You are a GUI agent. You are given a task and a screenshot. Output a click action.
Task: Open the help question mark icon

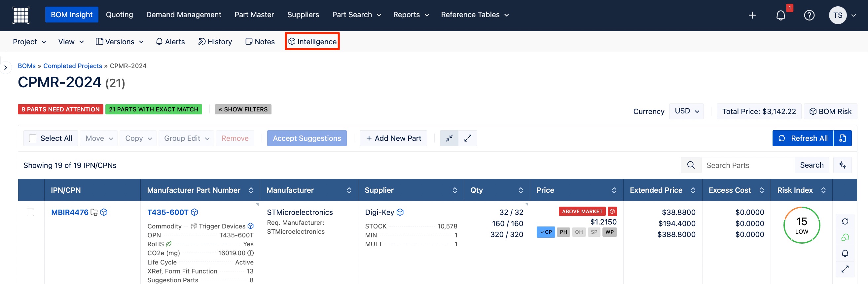pos(809,15)
